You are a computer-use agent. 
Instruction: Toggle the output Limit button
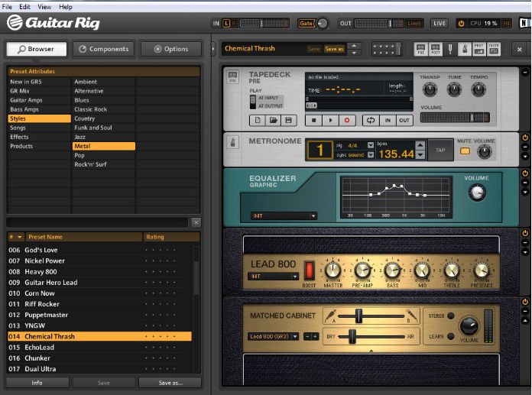point(414,24)
